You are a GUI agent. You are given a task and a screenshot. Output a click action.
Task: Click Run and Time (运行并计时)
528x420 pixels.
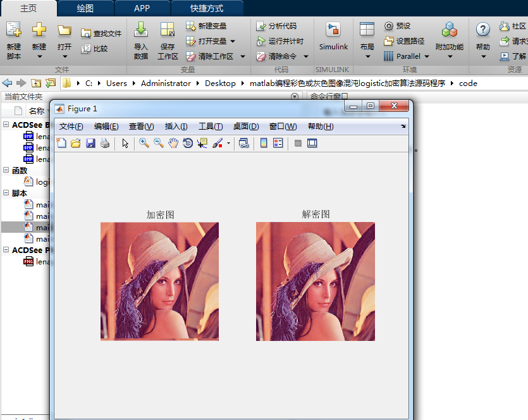coord(280,41)
